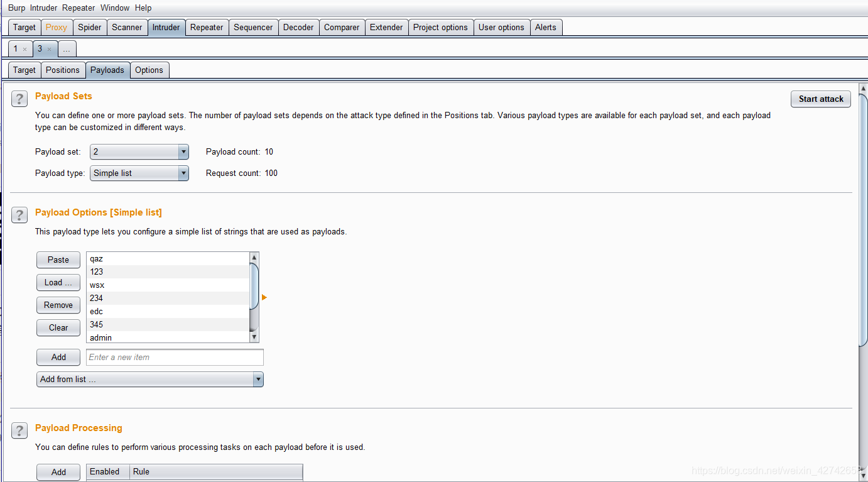
Task: Click the Load ... button
Action: (58, 282)
